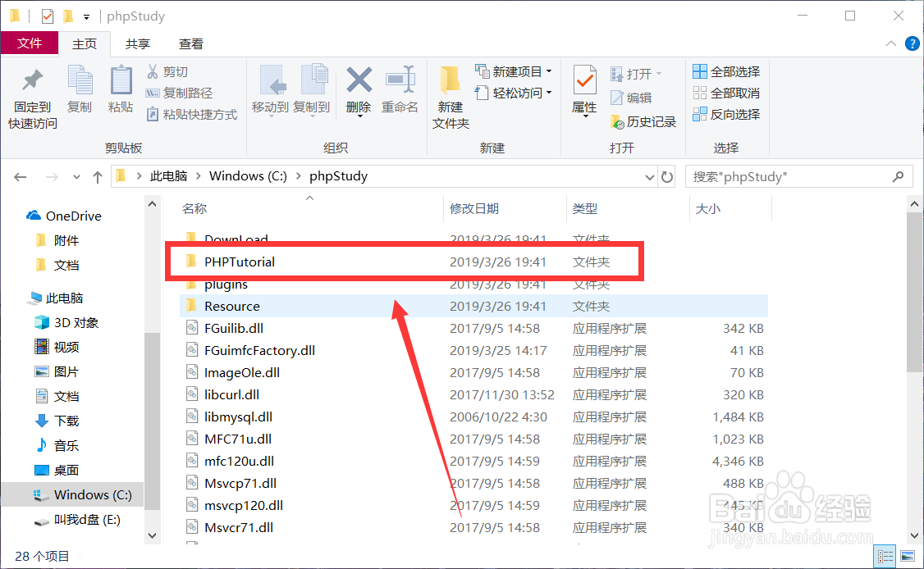924x569 pixels.
Task: Select the E: drive in sidebar
Action: pos(78,520)
